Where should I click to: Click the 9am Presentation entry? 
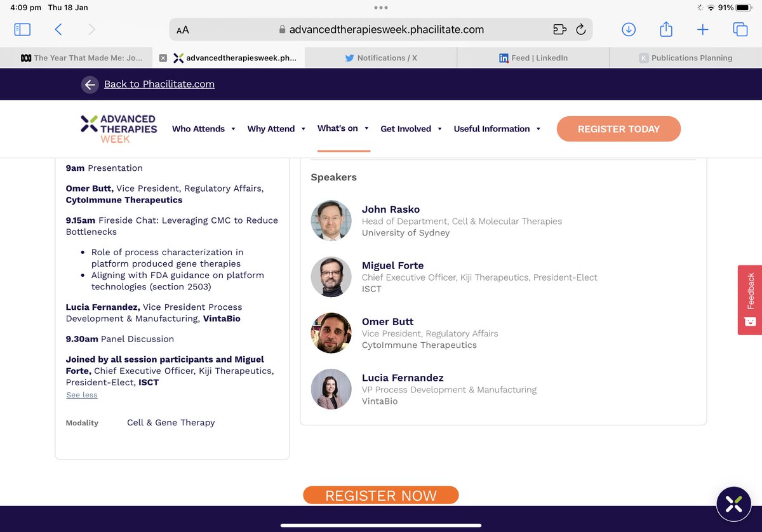point(104,168)
